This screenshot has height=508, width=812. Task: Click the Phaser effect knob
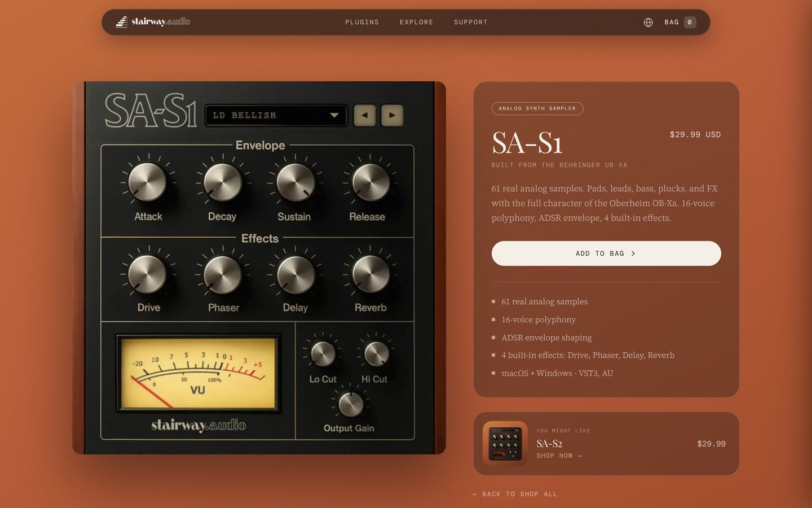point(222,274)
